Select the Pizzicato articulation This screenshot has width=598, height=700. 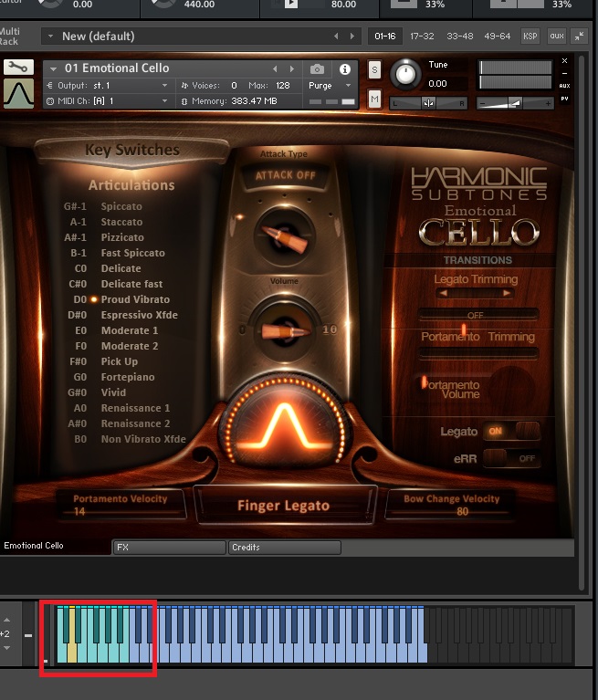pyautogui.click(x=122, y=237)
